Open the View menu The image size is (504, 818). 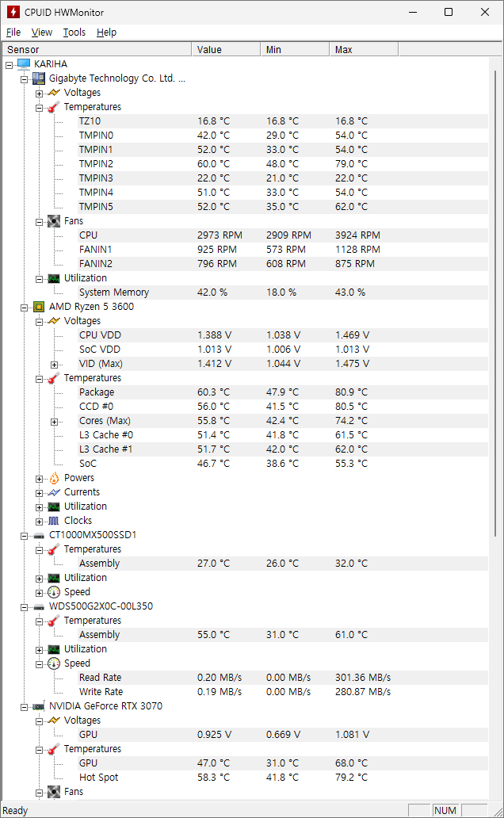point(42,32)
